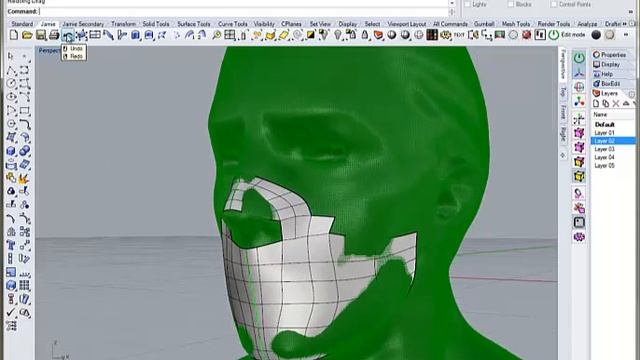The width and height of the screenshot is (640, 360).
Task: Expand the toolbar icons overflow arrow
Action: [626, 35]
